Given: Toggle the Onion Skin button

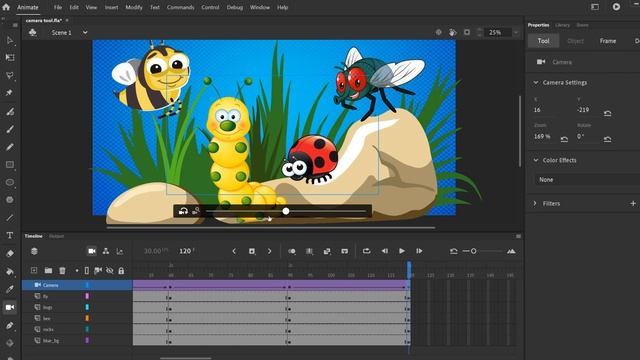Looking at the screenshot, I should pyautogui.click(x=292, y=251).
